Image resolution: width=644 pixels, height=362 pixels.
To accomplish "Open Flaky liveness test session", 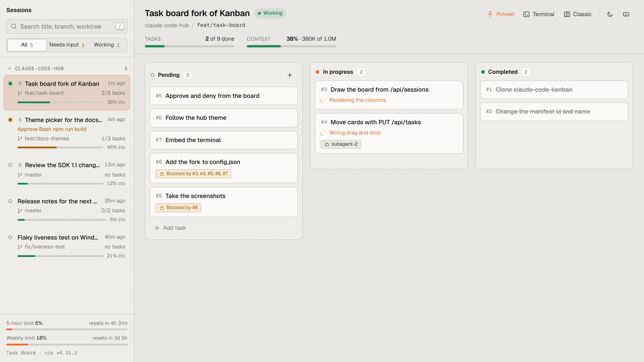I will click(x=67, y=246).
